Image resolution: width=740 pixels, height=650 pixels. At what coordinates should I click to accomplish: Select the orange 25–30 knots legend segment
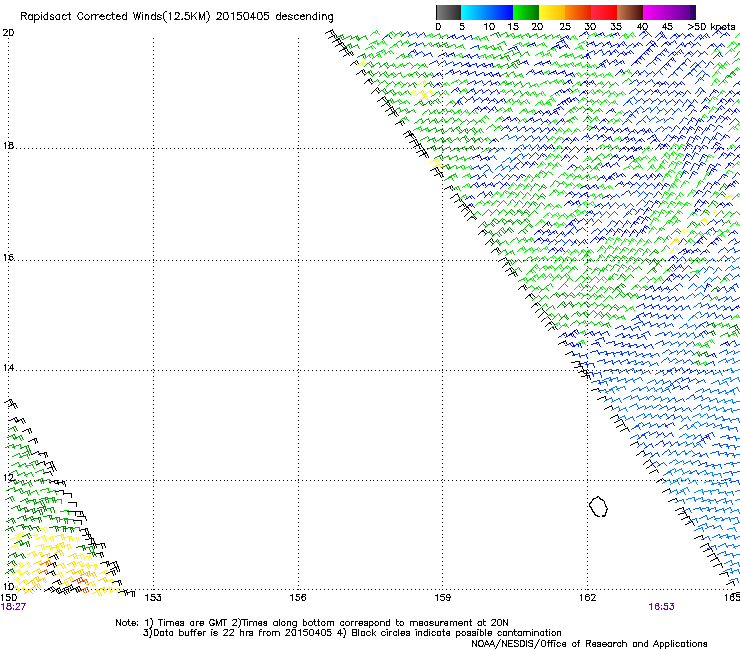tap(578, 12)
